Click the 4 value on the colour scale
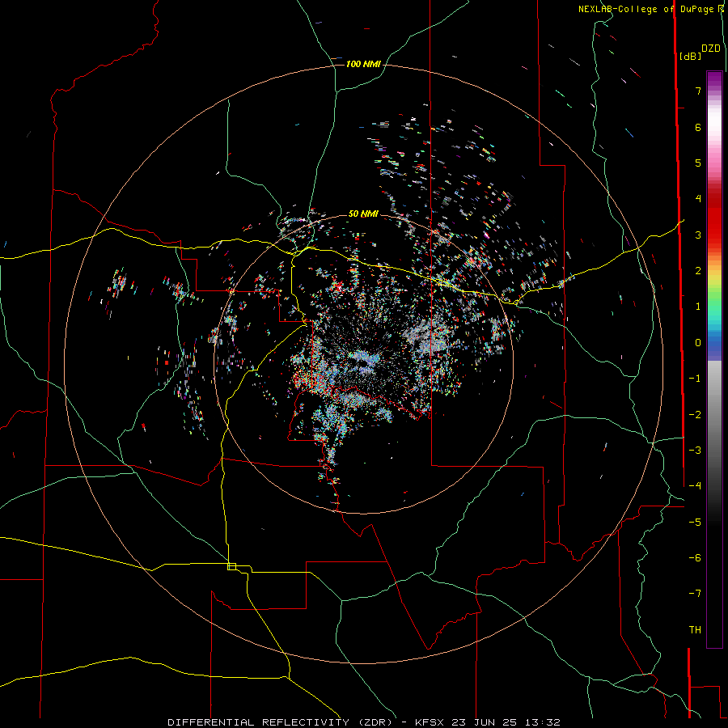The image size is (728, 728). click(698, 199)
